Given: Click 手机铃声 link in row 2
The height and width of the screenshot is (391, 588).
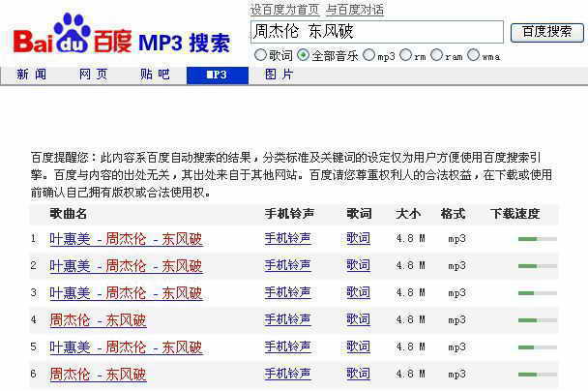Looking at the screenshot, I should click(x=287, y=265).
